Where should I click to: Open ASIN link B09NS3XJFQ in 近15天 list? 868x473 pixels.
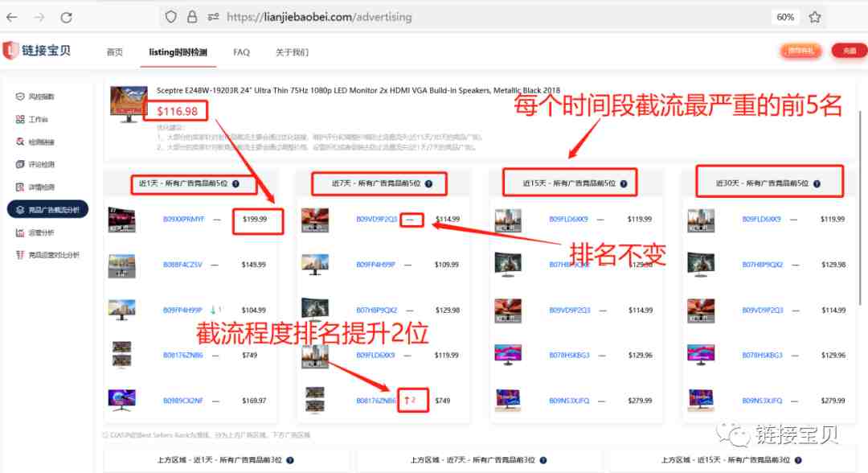coord(569,401)
